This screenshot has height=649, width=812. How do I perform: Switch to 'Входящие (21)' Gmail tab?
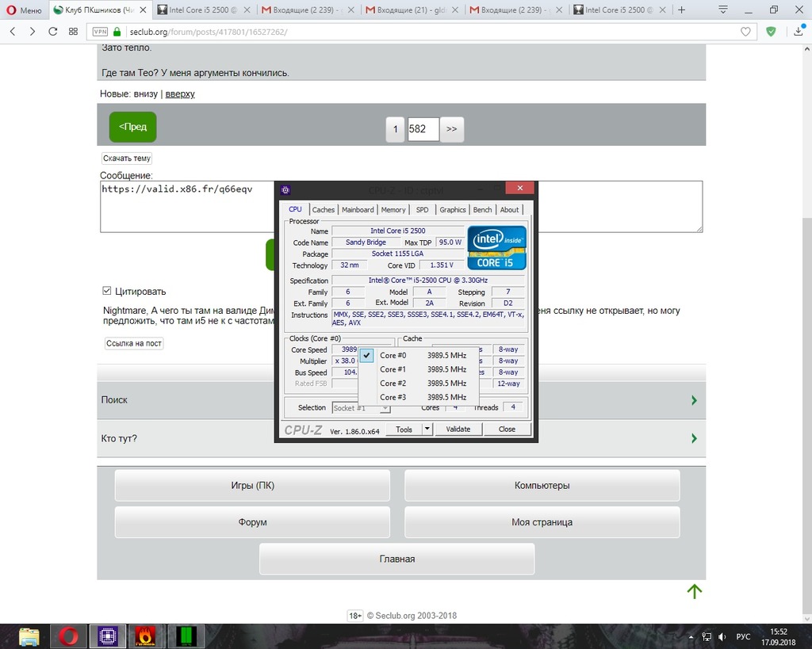coord(412,10)
